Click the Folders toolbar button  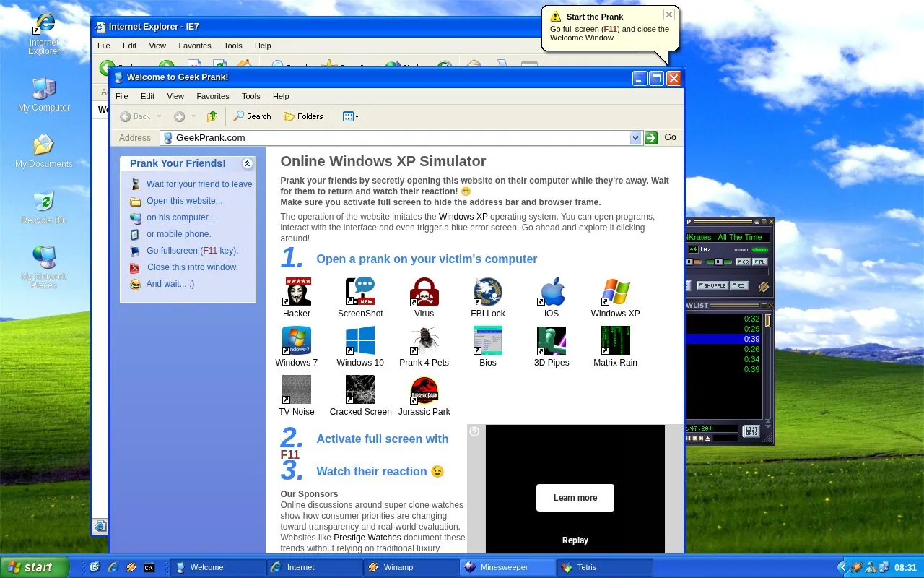point(303,116)
